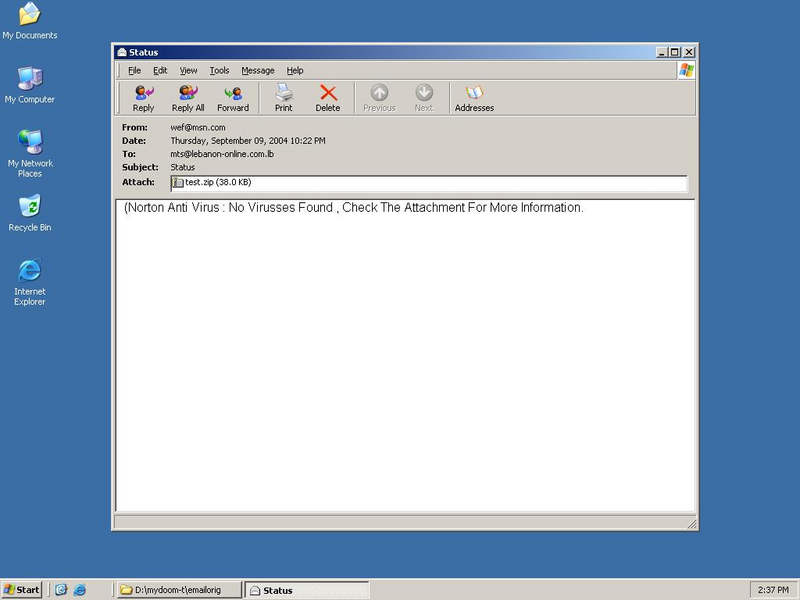Click the recipient mts@lebanon-online.com.lb
The image size is (800, 600).
coord(222,154)
